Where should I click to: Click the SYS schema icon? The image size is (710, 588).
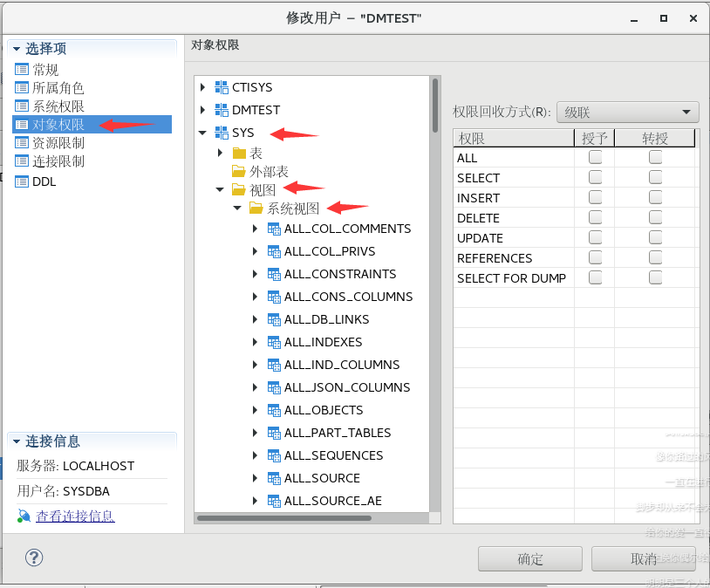(222, 133)
